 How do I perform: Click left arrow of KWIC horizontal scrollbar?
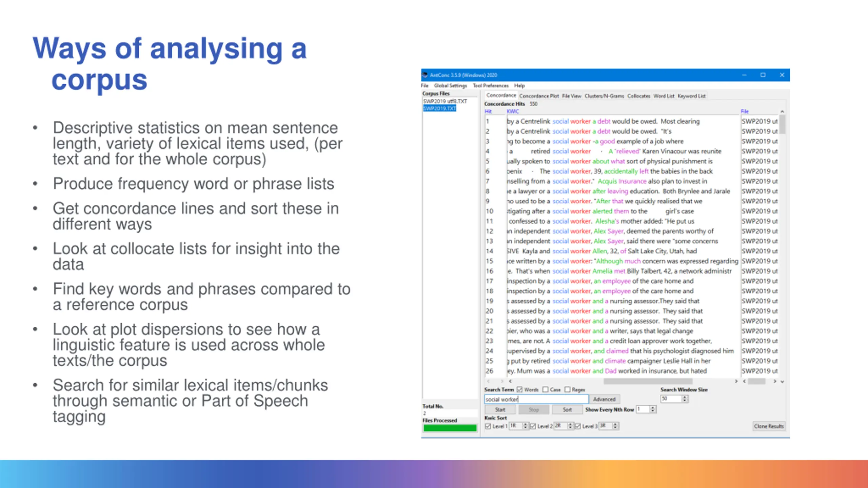pyautogui.click(x=510, y=381)
